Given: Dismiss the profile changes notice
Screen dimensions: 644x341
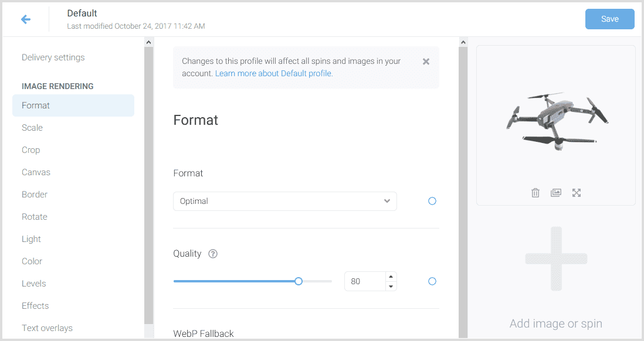Looking at the screenshot, I should tap(426, 62).
